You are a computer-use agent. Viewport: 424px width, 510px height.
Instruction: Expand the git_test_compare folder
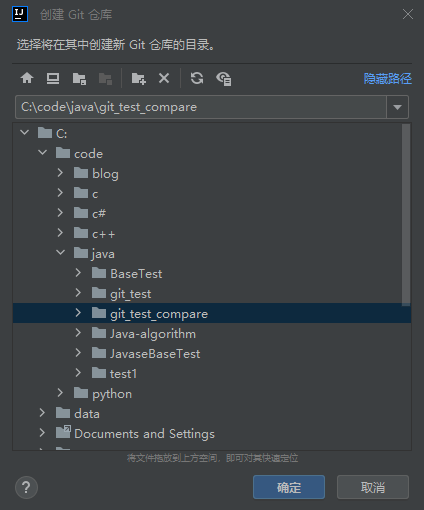(78, 313)
